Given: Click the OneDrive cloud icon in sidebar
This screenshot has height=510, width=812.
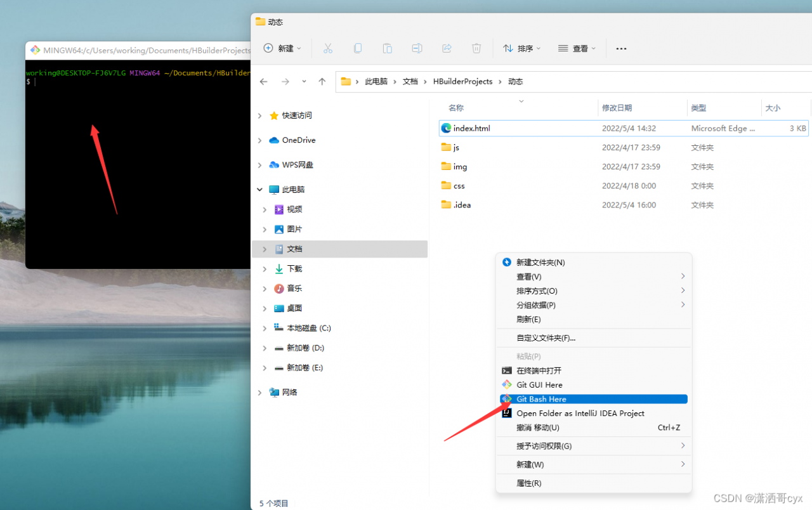Looking at the screenshot, I should pyautogui.click(x=274, y=140).
